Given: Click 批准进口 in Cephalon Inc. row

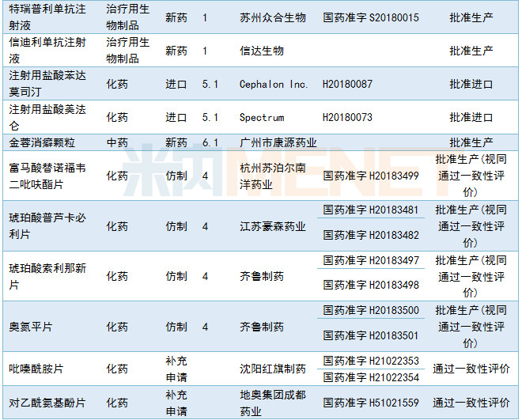Looking at the screenshot, I should coord(471,84).
